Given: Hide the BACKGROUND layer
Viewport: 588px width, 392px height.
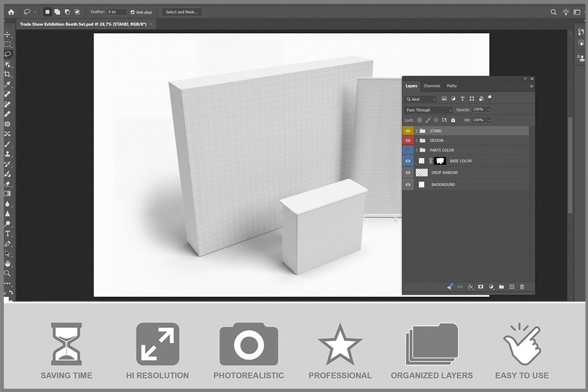Looking at the screenshot, I should pos(408,185).
